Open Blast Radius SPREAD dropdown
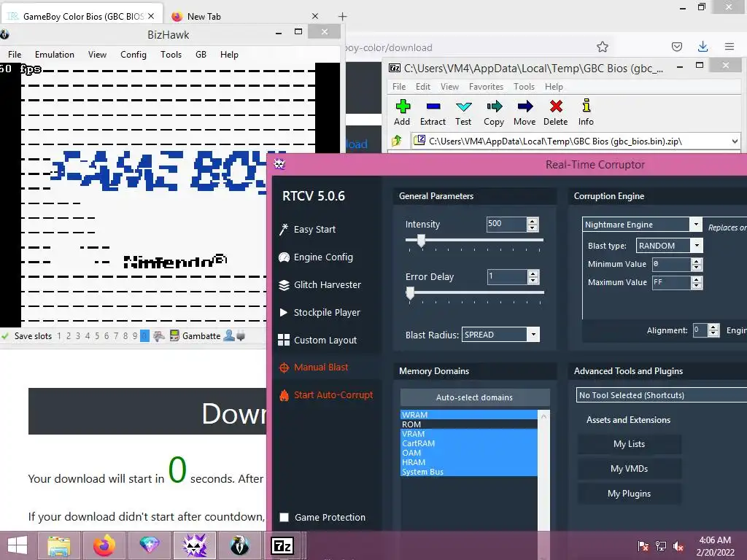The image size is (747, 560). [533, 335]
